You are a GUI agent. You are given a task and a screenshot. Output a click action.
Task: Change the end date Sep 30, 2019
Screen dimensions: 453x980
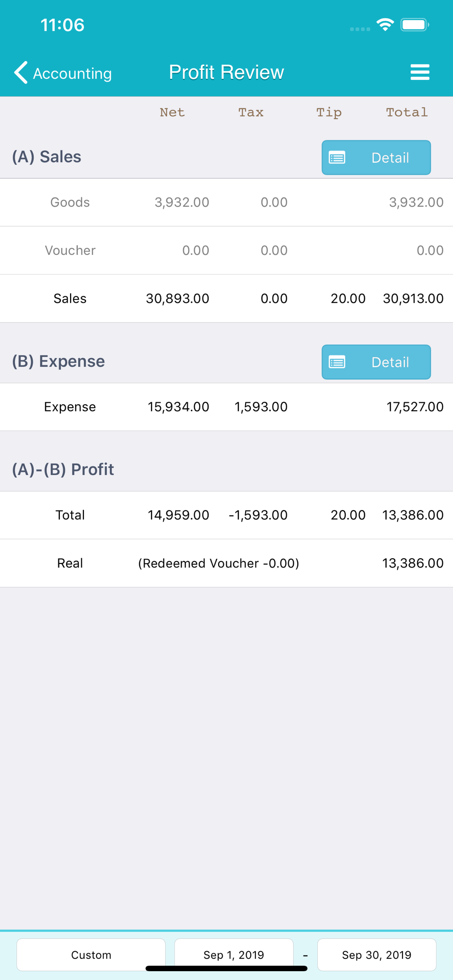tap(377, 955)
